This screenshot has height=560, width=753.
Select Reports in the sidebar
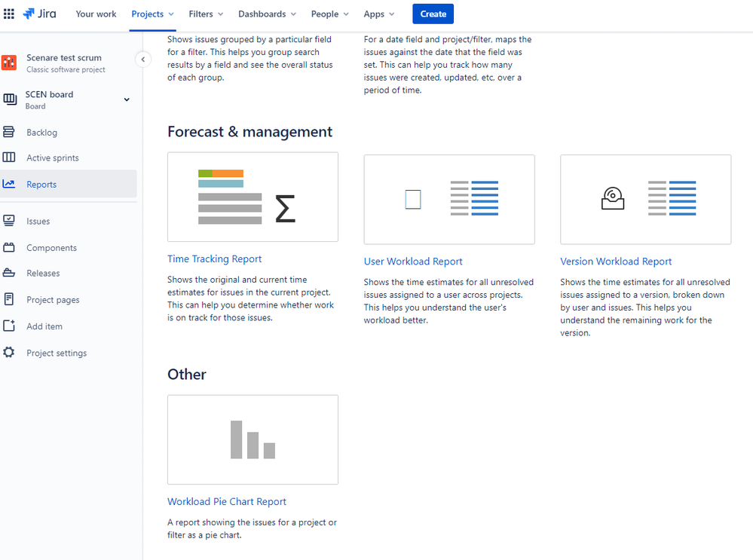click(x=69, y=184)
